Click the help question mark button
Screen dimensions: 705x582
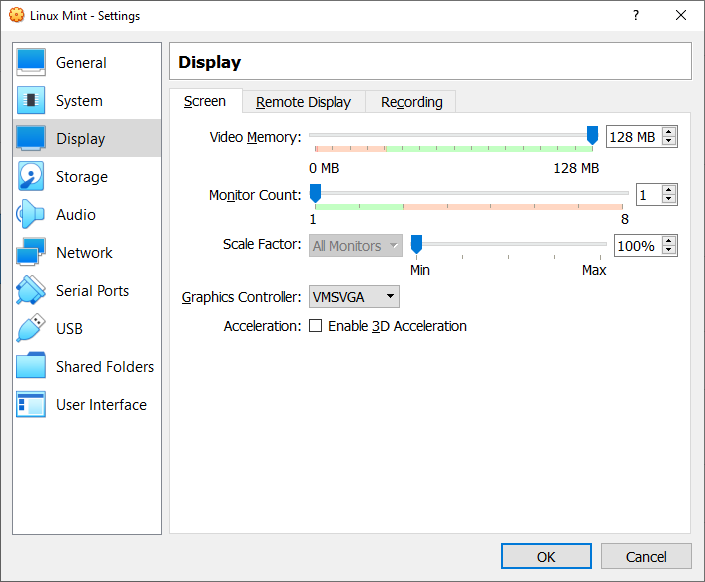click(635, 15)
